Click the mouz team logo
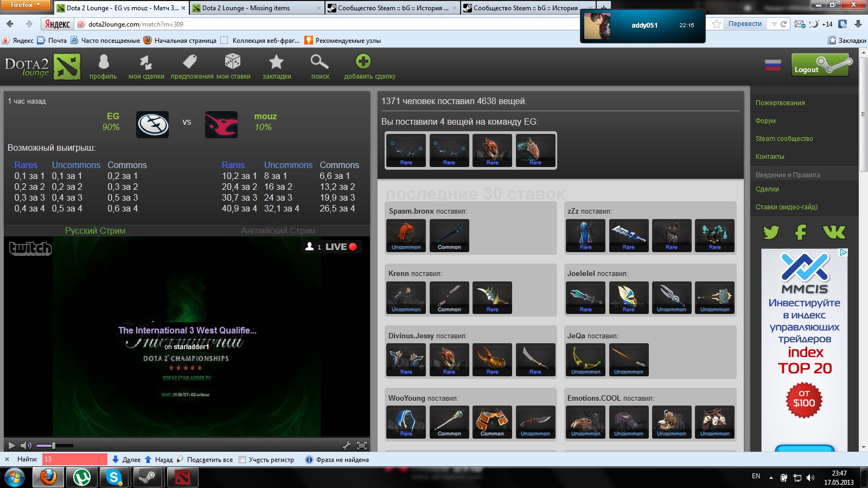Screen dimensions: 868x488 221,125
